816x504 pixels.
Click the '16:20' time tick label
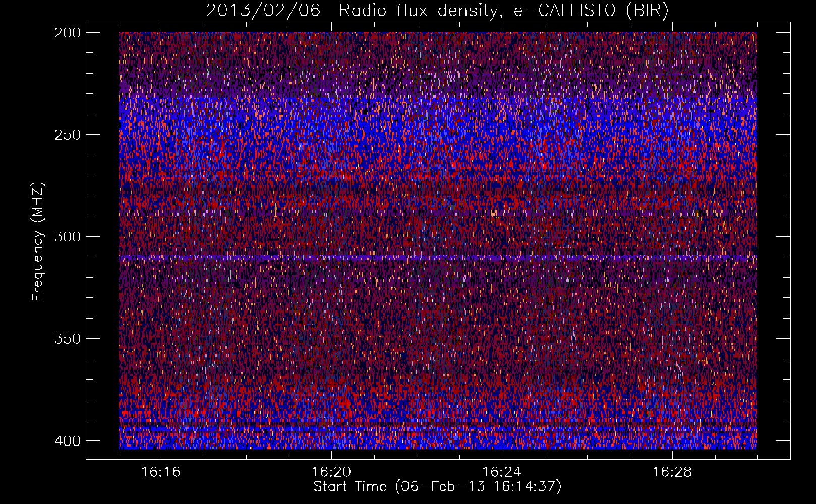point(331,472)
